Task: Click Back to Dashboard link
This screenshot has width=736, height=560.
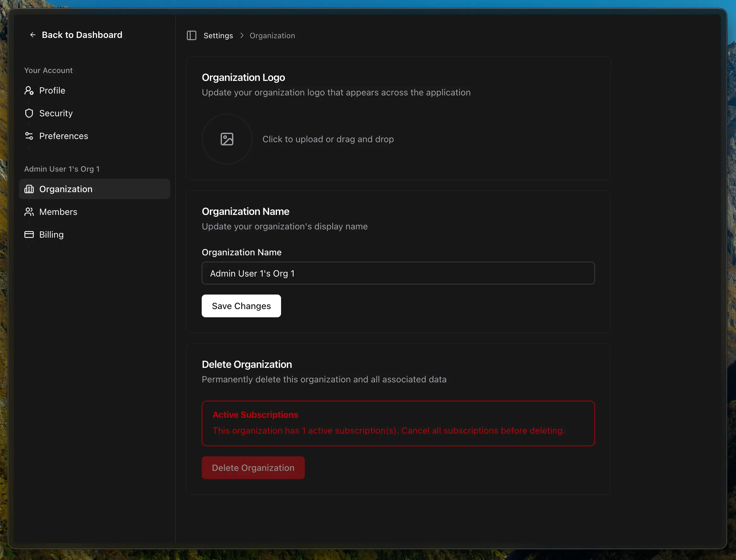Action: point(82,35)
